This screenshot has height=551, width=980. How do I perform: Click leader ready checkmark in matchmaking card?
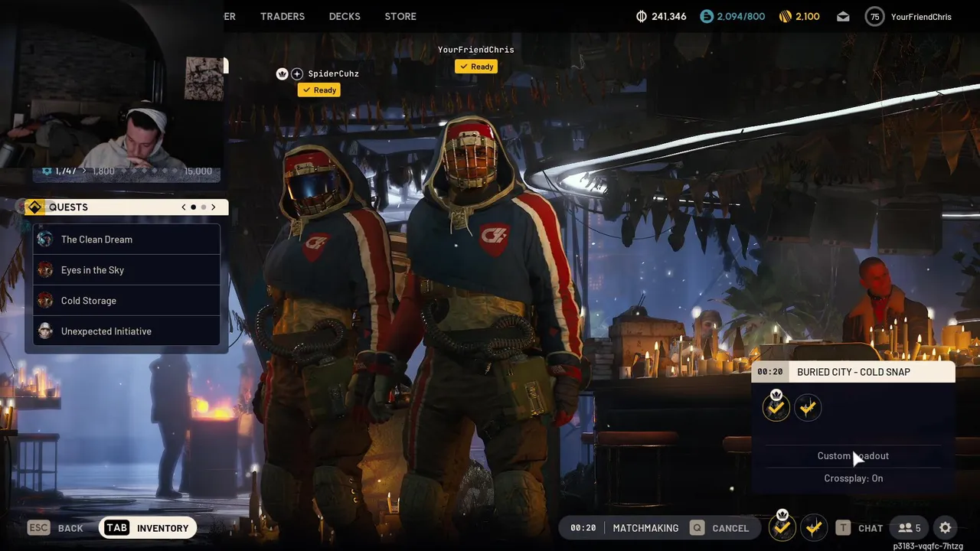click(776, 407)
